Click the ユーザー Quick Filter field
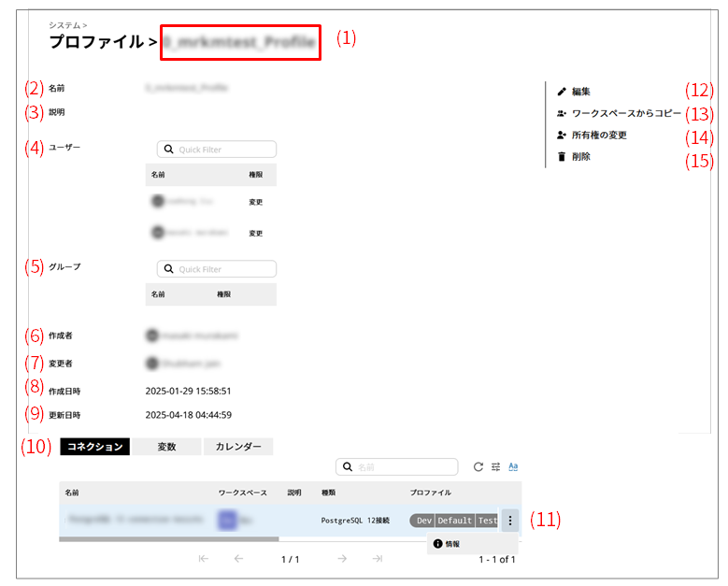 [224, 150]
